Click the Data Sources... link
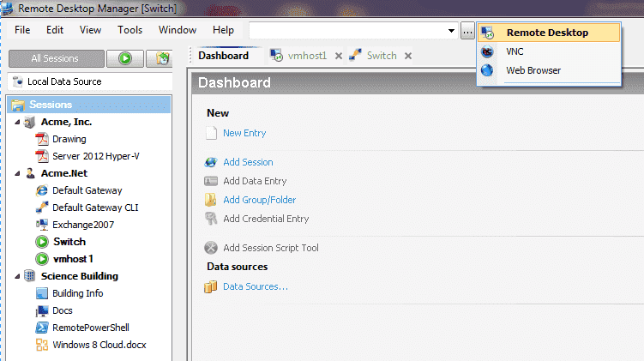The height and width of the screenshot is (361, 644). tap(255, 286)
